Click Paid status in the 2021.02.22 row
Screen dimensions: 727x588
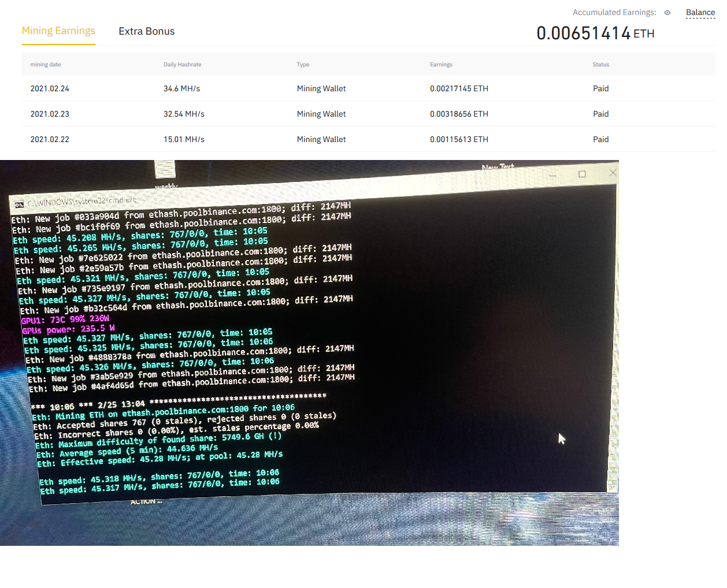[600, 139]
